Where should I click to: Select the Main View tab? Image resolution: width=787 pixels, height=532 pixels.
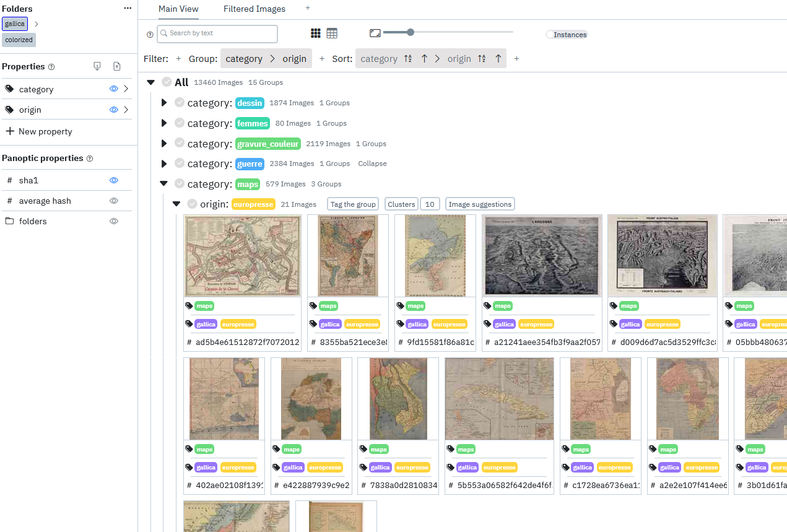point(178,9)
